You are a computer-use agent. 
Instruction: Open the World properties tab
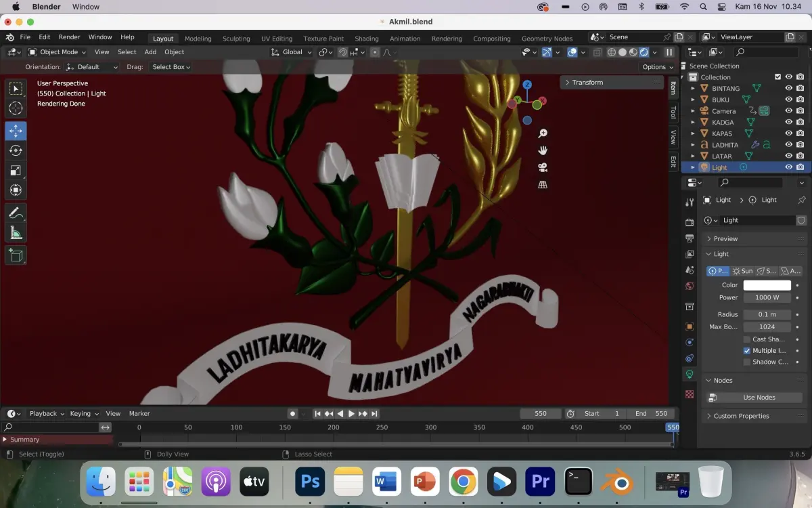click(690, 286)
